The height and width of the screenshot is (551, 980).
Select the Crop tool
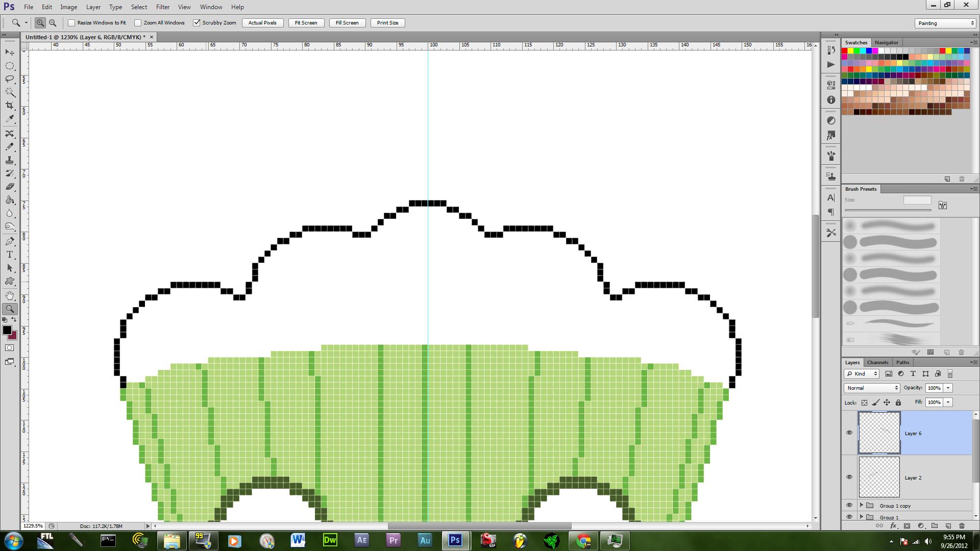point(10,106)
